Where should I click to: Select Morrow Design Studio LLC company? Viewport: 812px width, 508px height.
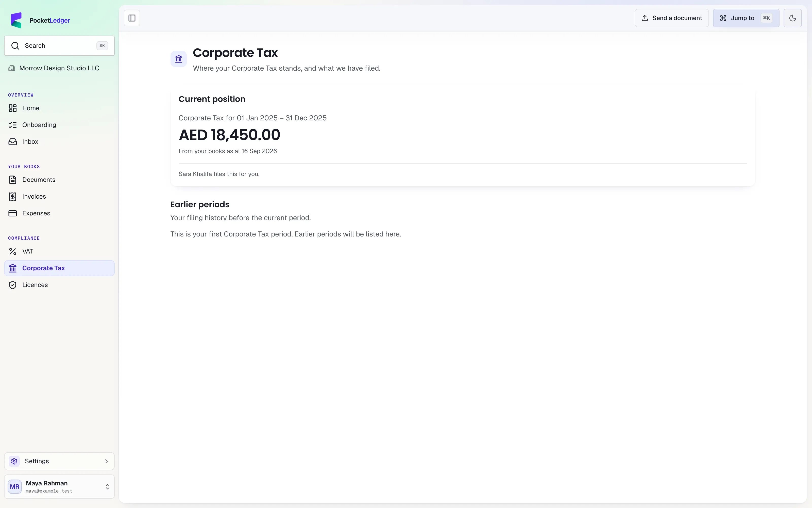(54, 68)
